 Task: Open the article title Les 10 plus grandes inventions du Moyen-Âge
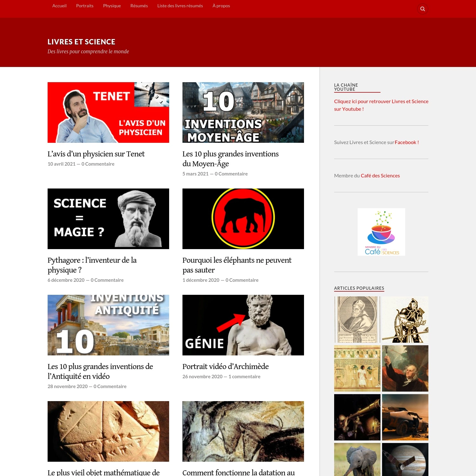point(230,159)
